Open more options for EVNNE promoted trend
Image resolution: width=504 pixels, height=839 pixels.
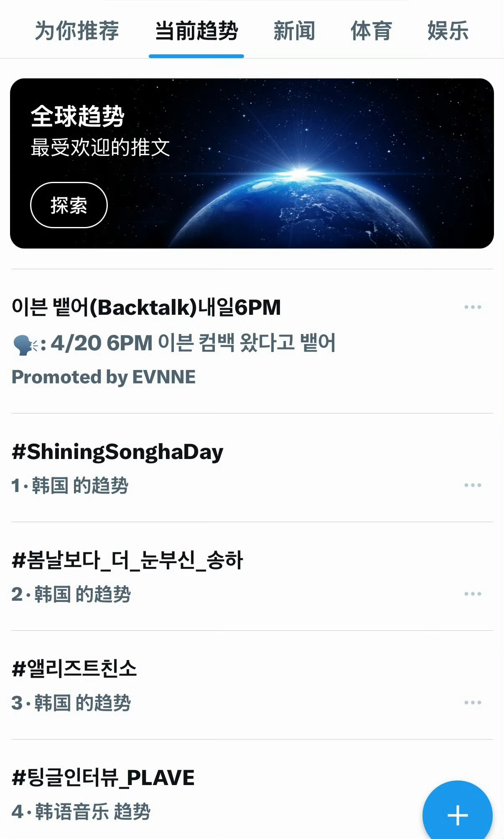click(473, 307)
